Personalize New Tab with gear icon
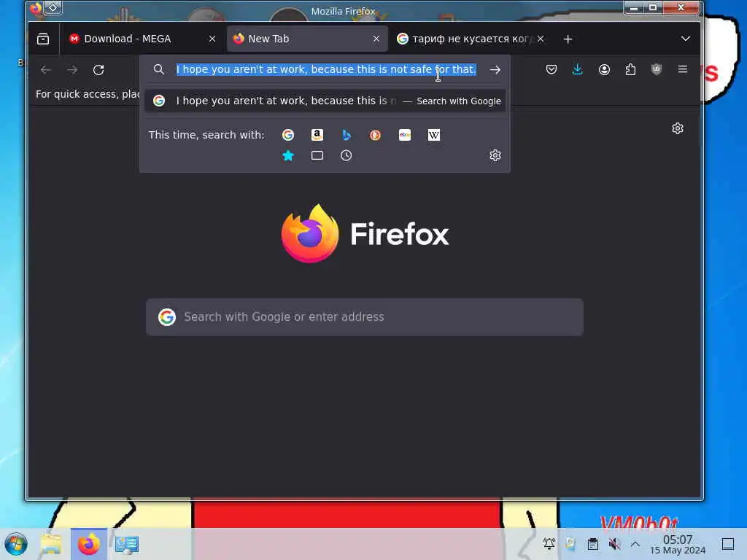Screen dimensions: 747x560 click(x=678, y=128)
